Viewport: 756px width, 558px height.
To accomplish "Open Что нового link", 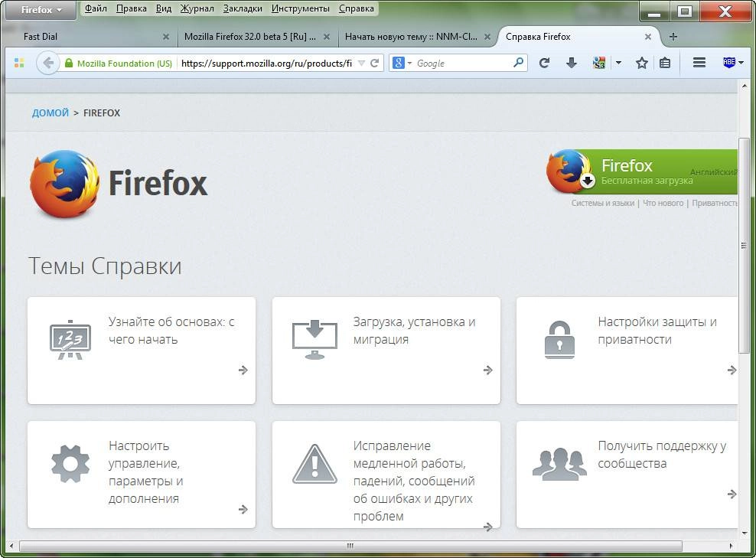I will pos(663,203).
